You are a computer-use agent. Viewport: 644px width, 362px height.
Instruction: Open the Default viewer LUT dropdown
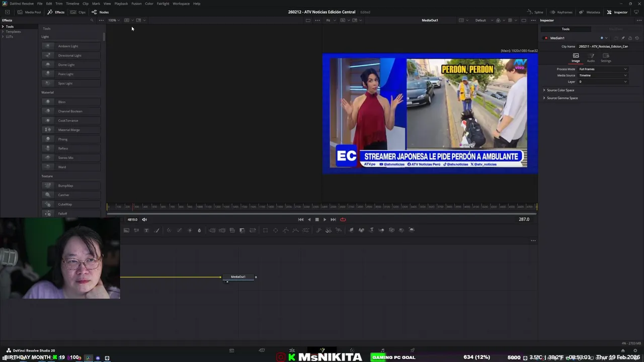click(x=483, y=20)
